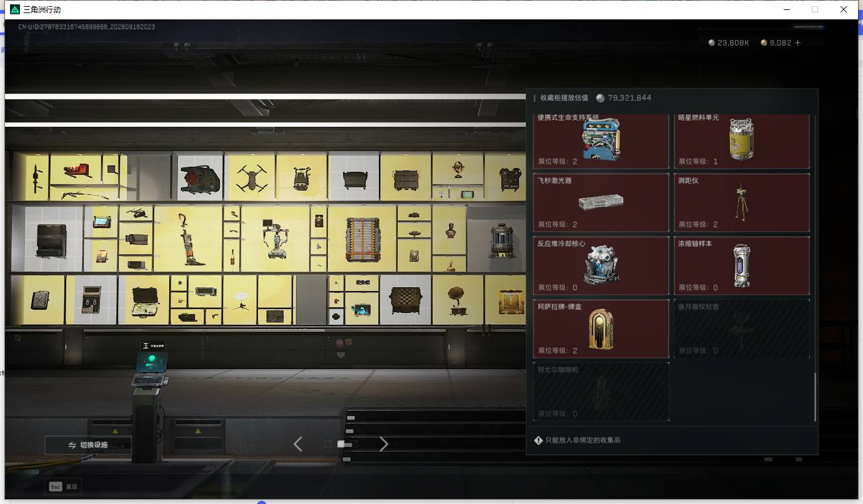Viewport: 863px width, 504px height.
Task: Click 展位等级 1 on the 暗星燃料单元 card
Action: (x=698, y=161)
